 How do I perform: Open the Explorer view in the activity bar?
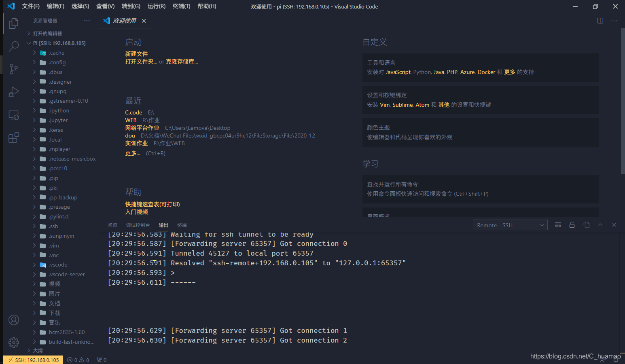coord(13,23)
